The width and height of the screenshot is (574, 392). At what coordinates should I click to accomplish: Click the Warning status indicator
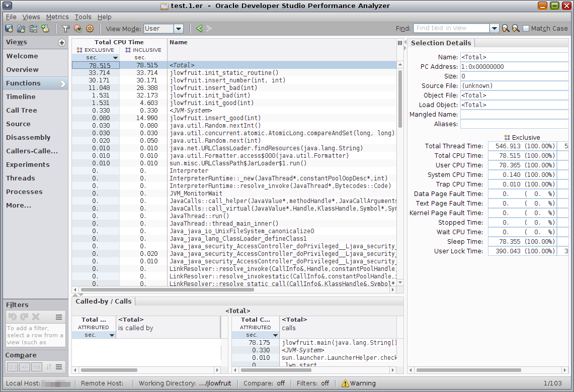(358, 383)
